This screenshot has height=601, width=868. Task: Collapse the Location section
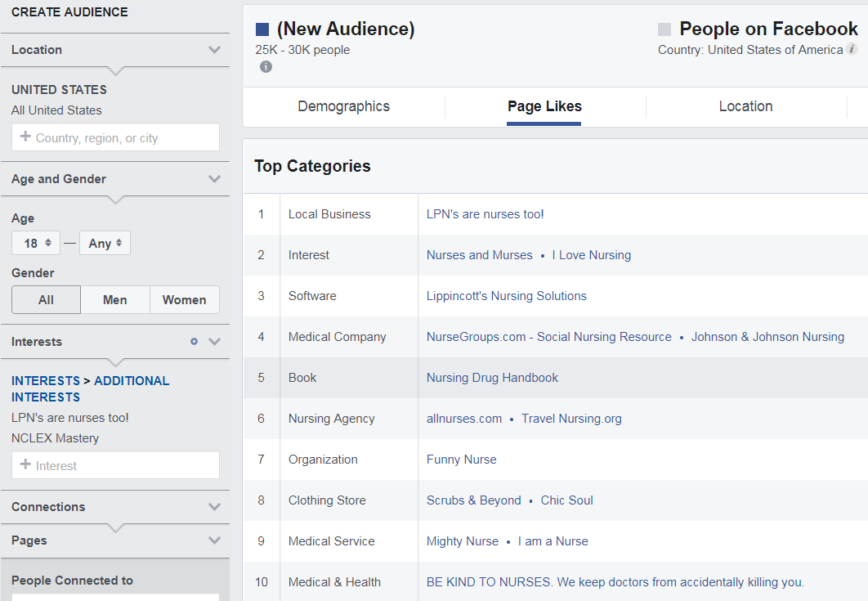pos(214,49)
